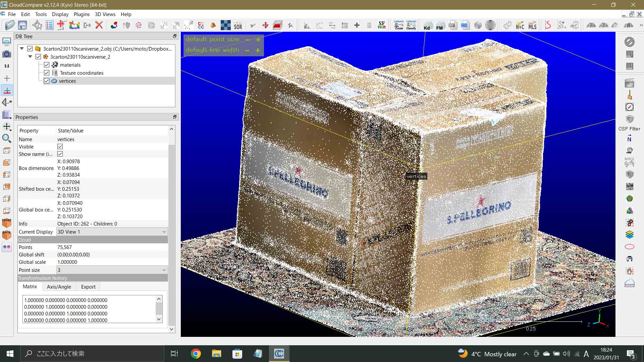The width and height of the screenshot is (644, 362).
Task: Open Google Chrome from the taskbar
Action: 196,353
